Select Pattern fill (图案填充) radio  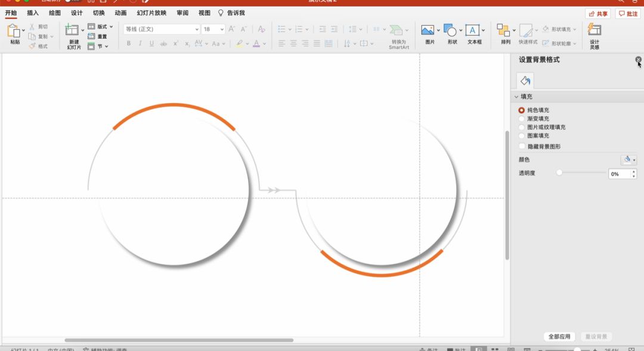(x=522, y=136)
